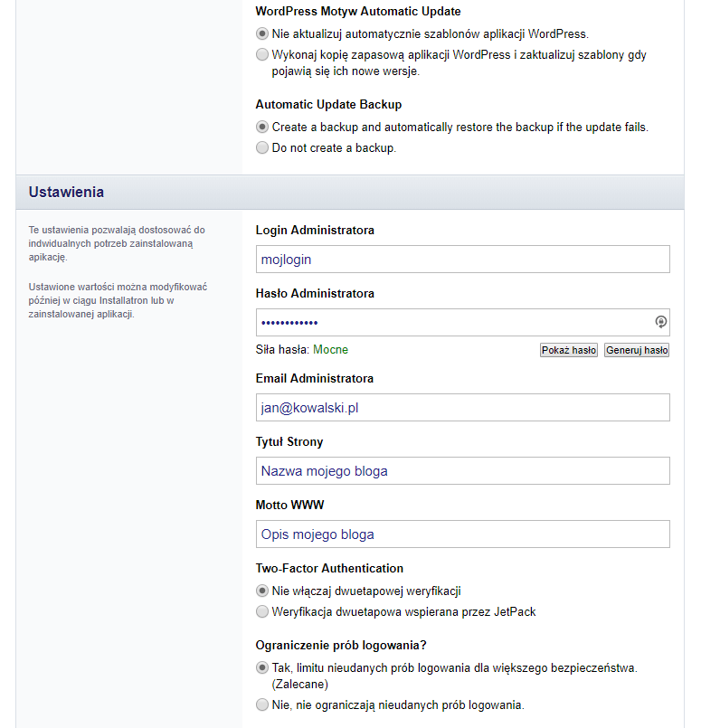Select 'Nie aktualizuj automatycznie szablonów' radio option
Viewport: 701px width, 728px height.
click(x=262, y=34)
